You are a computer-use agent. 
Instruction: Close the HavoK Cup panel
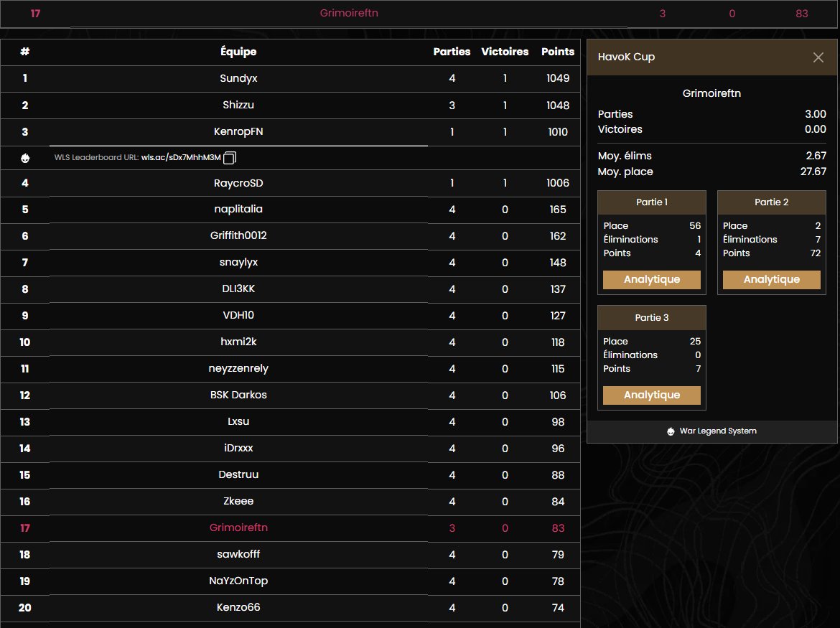818,57
